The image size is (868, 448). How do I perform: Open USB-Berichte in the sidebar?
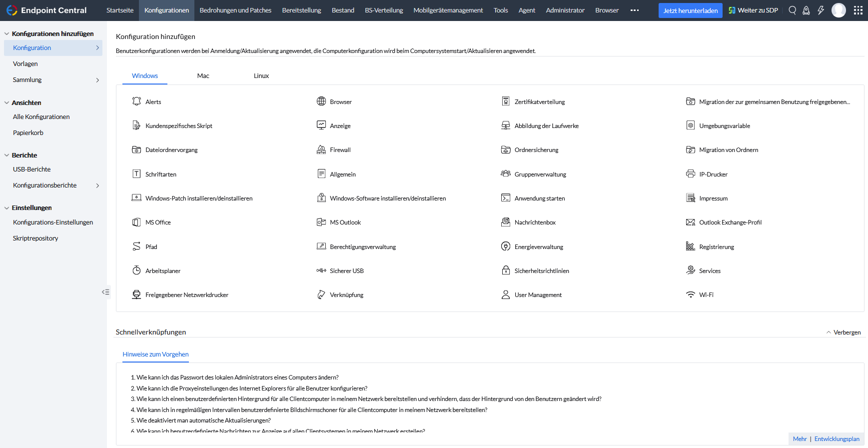coord(32,169)
